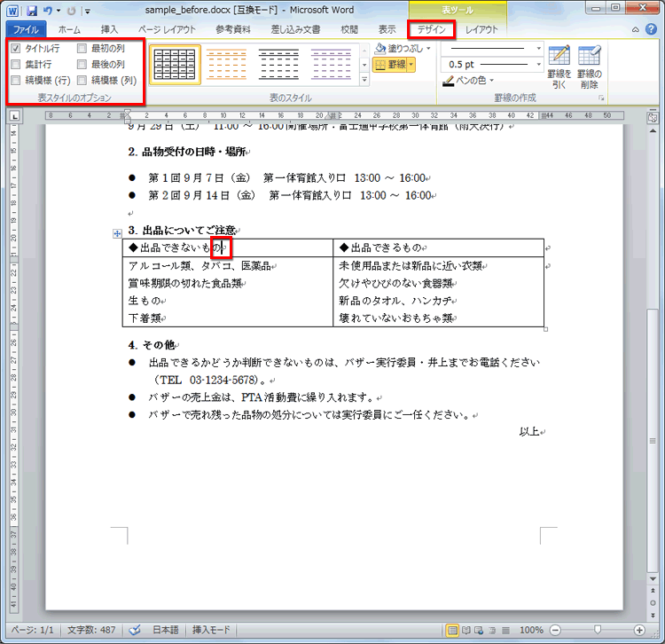
Task: Jump to the next page with the double-arrow button
Action: 653,615
